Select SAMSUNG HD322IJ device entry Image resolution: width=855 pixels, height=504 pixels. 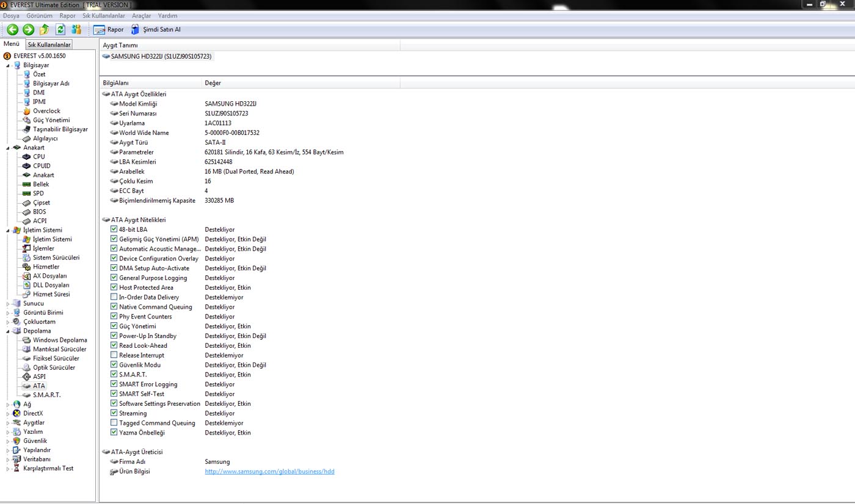tap(161, 56)
